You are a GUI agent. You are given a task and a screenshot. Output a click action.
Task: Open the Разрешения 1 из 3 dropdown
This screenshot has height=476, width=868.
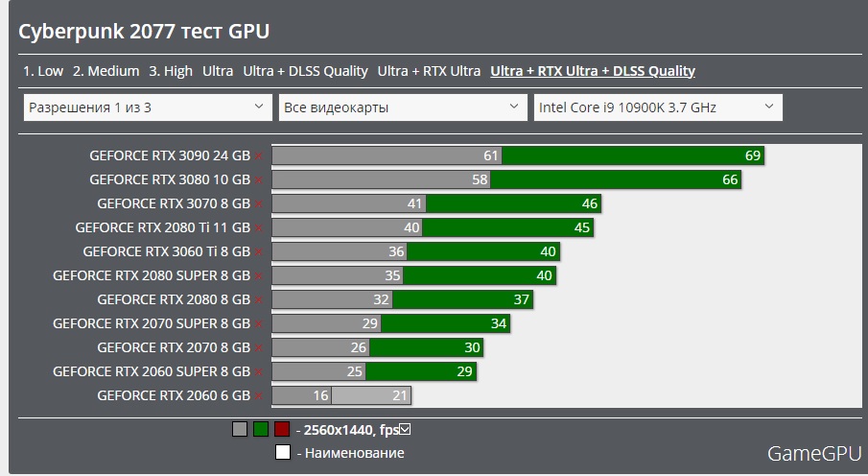[148, 107]
